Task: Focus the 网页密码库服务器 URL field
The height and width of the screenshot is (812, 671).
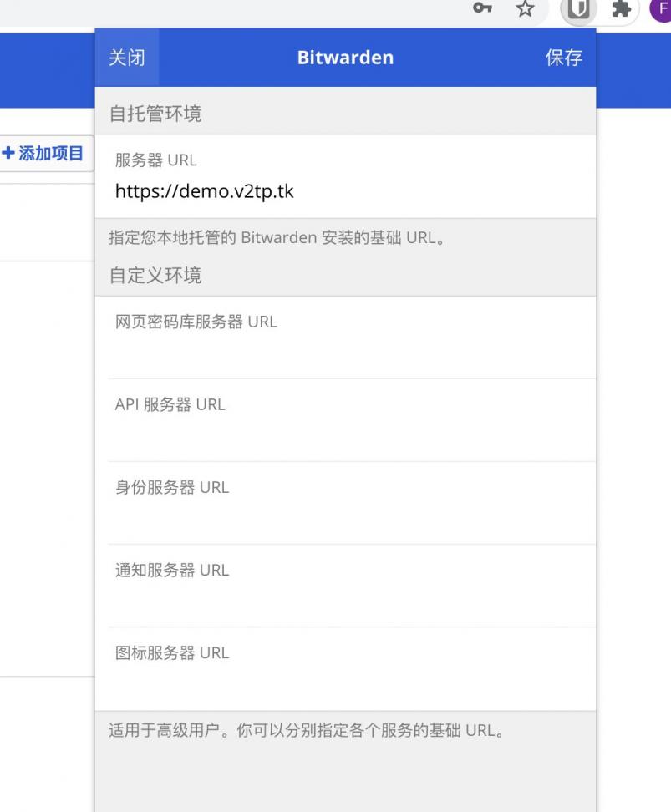Action: [x=344, y=350]
